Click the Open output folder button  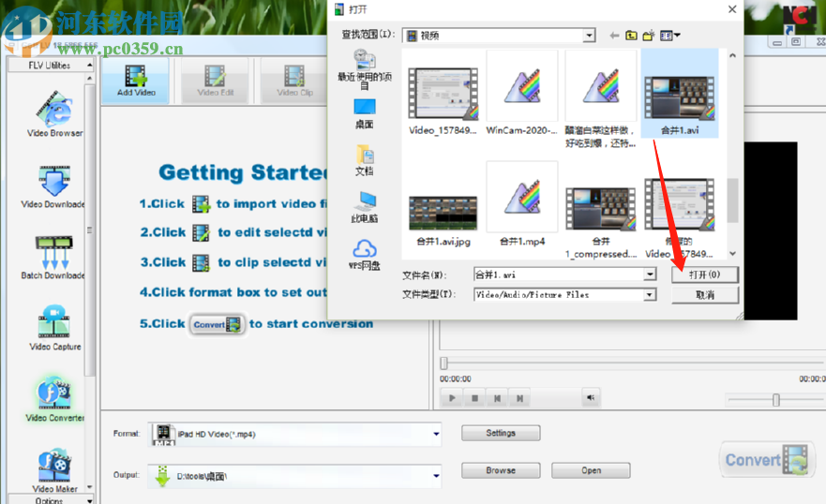[591, 470]
